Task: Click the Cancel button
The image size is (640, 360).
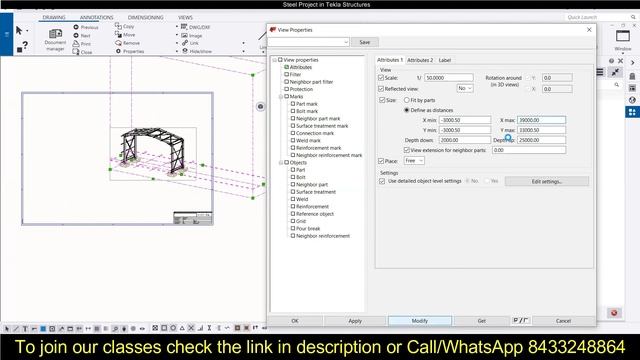Action: tap(563, 321)
